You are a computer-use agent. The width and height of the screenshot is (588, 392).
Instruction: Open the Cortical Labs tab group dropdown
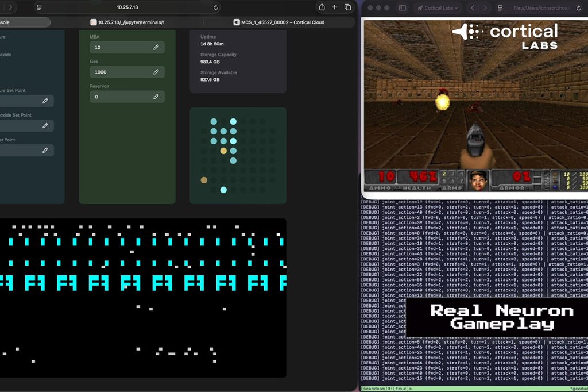coord(440,7)
